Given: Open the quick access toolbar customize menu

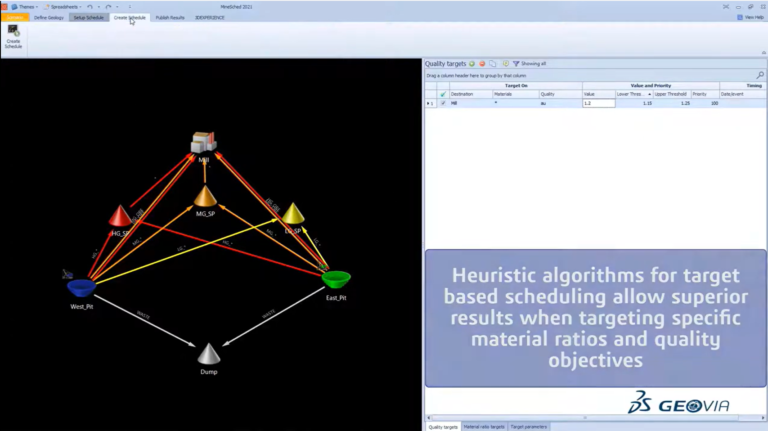Looking at the screenshot, I should click(x=130, y=7).
